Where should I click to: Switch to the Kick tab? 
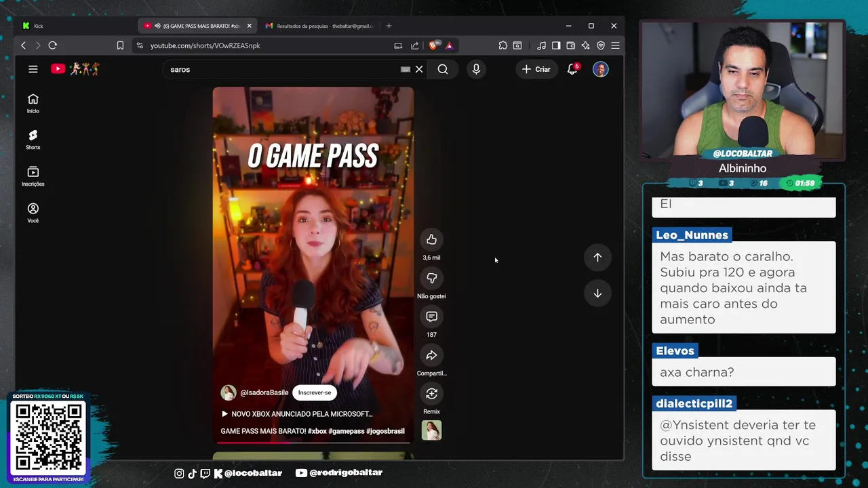pyautogui.click(x=75, y=26)
